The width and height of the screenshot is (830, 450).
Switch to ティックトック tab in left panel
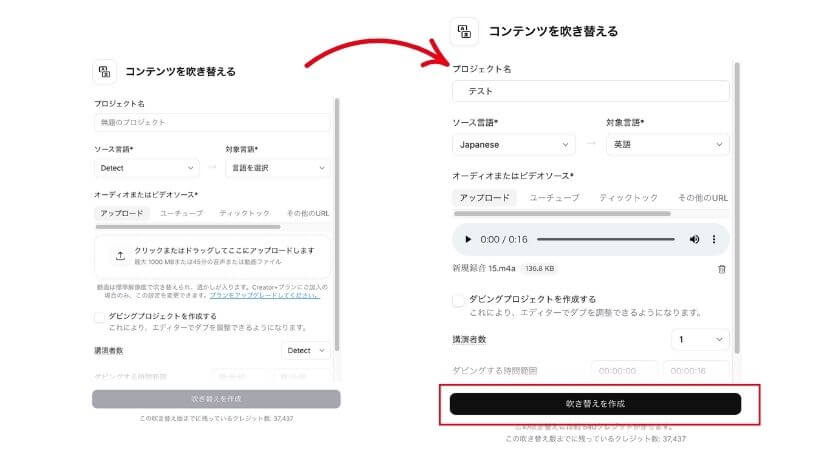pyautogui.click(x=245, y=213)
